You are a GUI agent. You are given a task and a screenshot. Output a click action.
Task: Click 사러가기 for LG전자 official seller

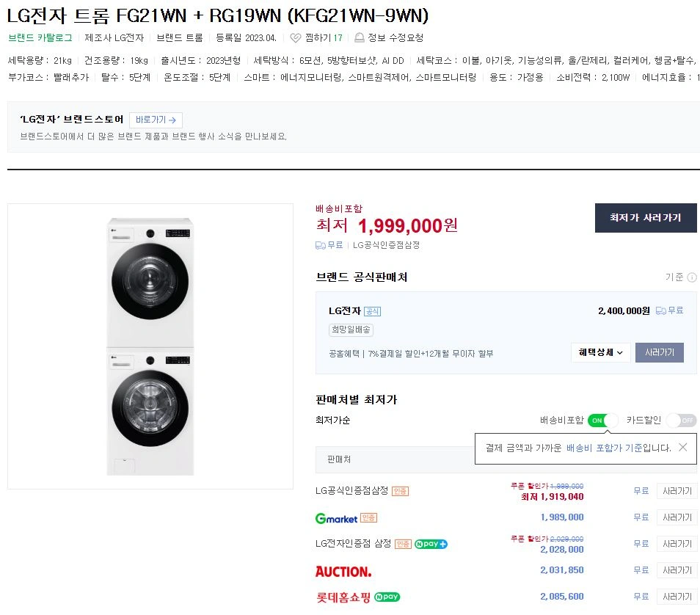pos(659,353)
